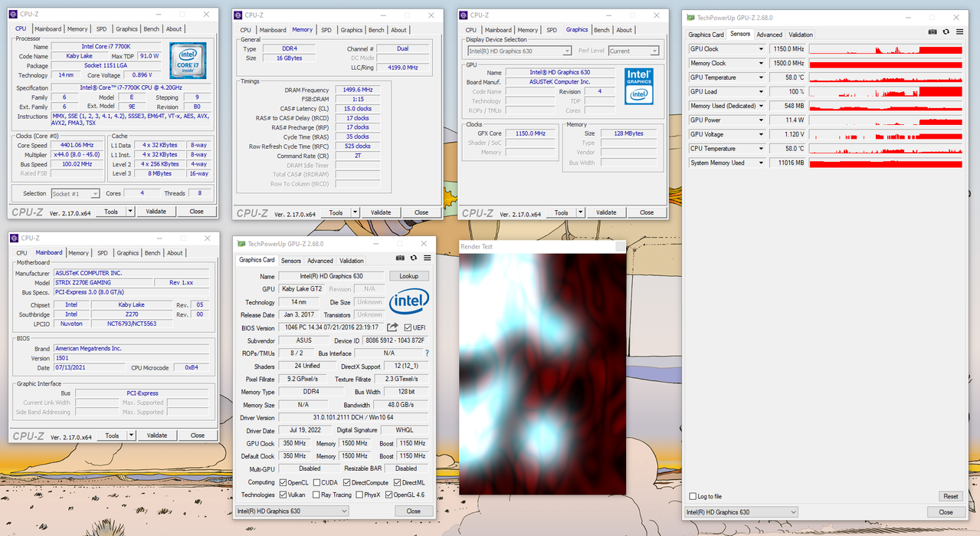Open the GPU Clock sensor dropdown
980x536 pixels.
(761, 49)
